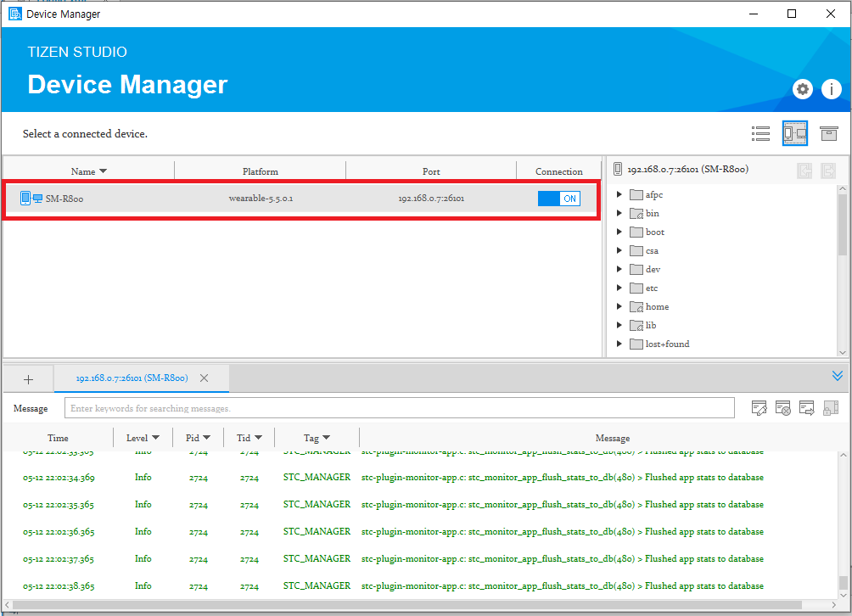
Task: Click the 192.168.0.7:26101 port cell
Action: [431, 199]
